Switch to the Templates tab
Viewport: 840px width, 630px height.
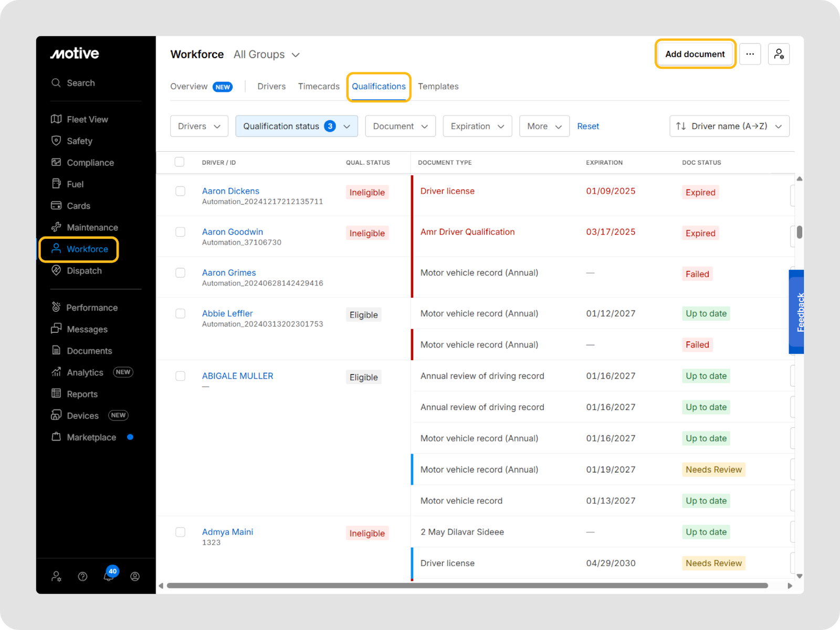(x=438, y=86)
